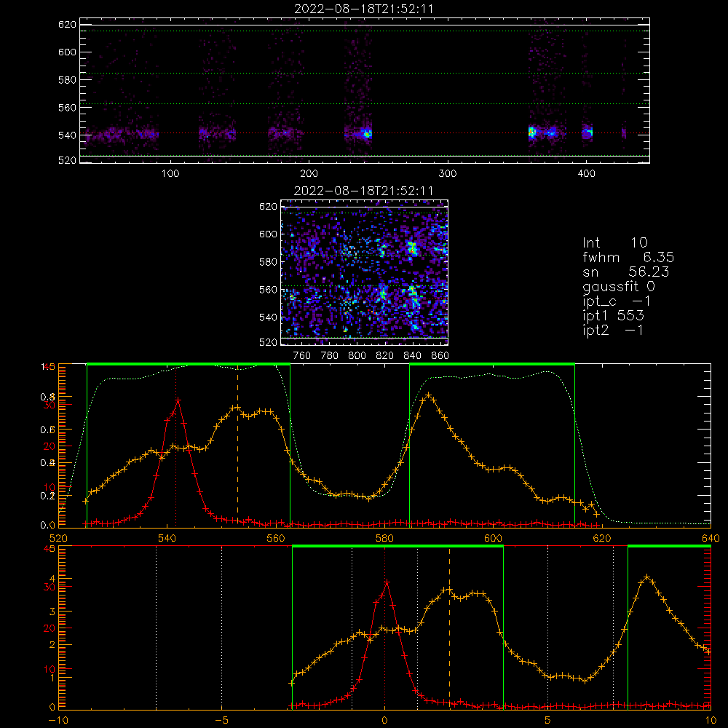Click the green bar above the 525-563 window
The height and width of the screenshot is (728, 728).
point(189,365)
